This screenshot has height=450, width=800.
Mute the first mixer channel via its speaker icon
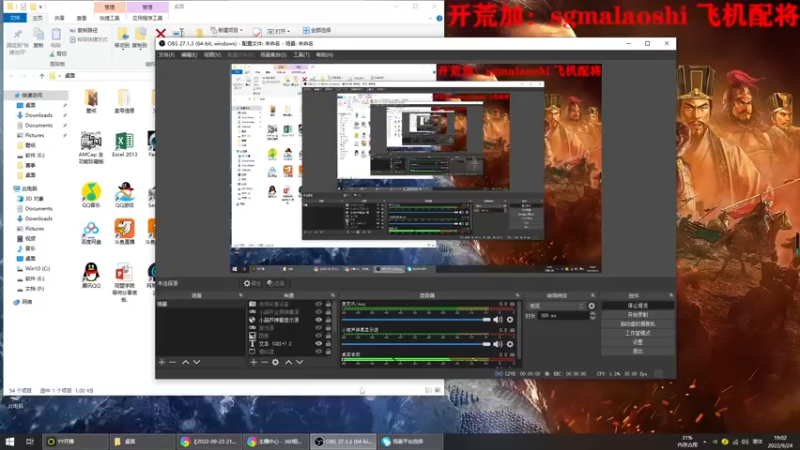[x=498, y=319]
